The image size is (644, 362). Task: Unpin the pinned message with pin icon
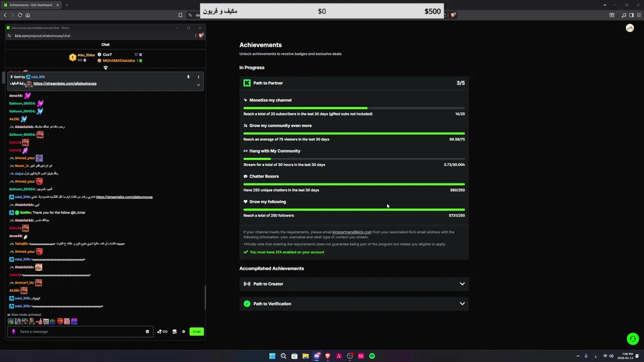click(188, 77)
